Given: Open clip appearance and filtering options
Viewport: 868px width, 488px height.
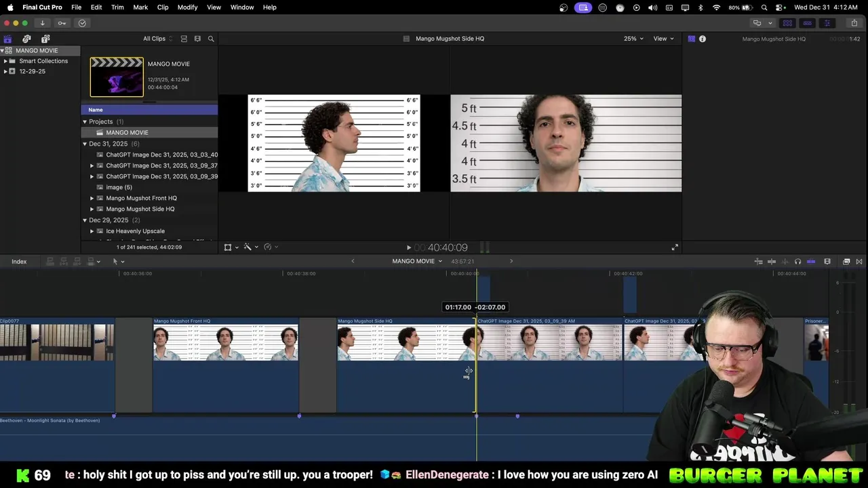Looking at the screenshot, I should pyautogui.click(x=197, y=39).
